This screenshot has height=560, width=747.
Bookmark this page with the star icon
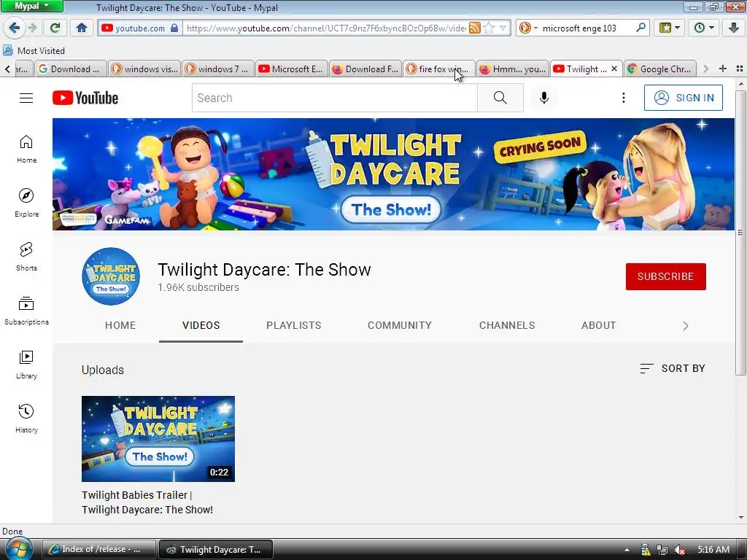(488, 28)
